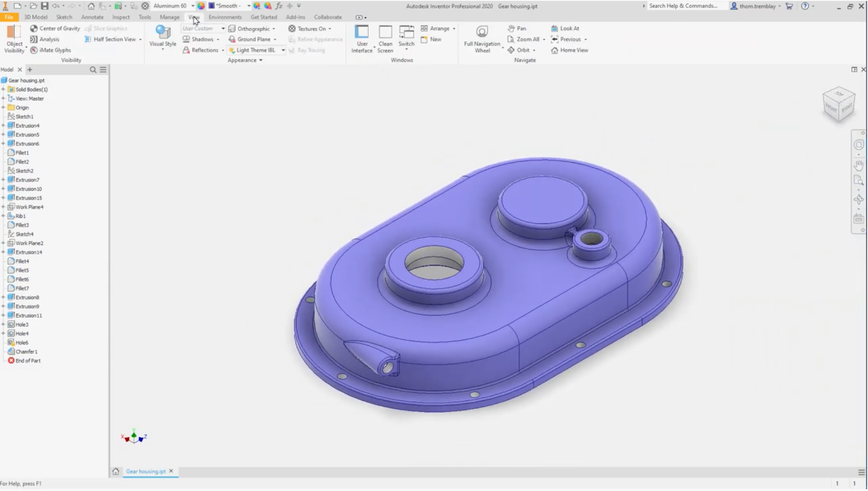This screenshot has height=491, width=868.
Task: Switch to the Sketch ribbon tab
Action: [x=64, y=17]
